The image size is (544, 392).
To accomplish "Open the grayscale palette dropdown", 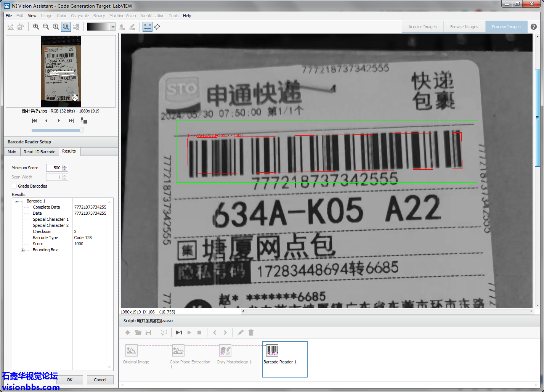I will 113,27.
